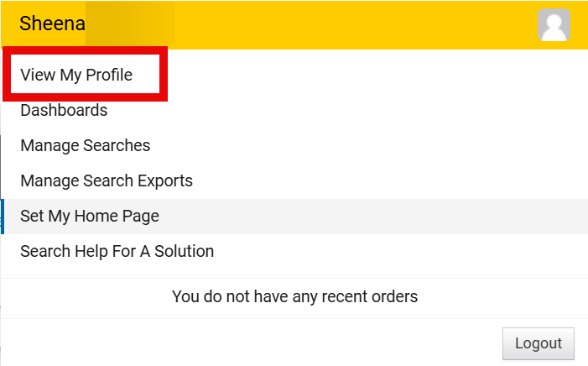Viewport: 588px width, 366px height.
Task: Open Manage Search Exports
Action: coord(107,181)
